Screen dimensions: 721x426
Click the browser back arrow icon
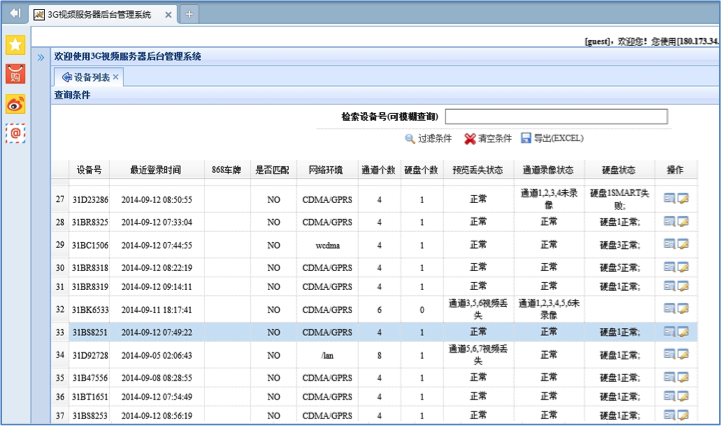(x=15, y=13)
